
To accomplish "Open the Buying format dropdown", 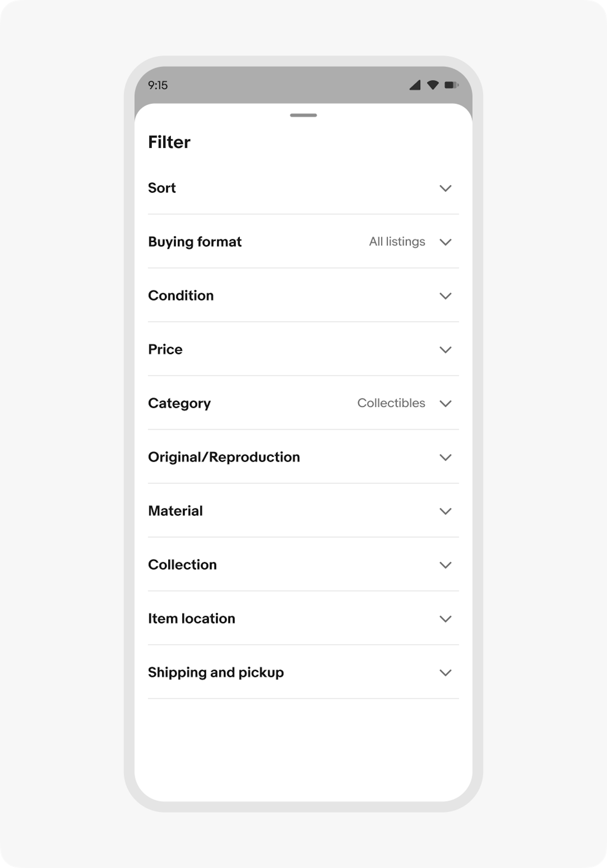I will [302, 242].
